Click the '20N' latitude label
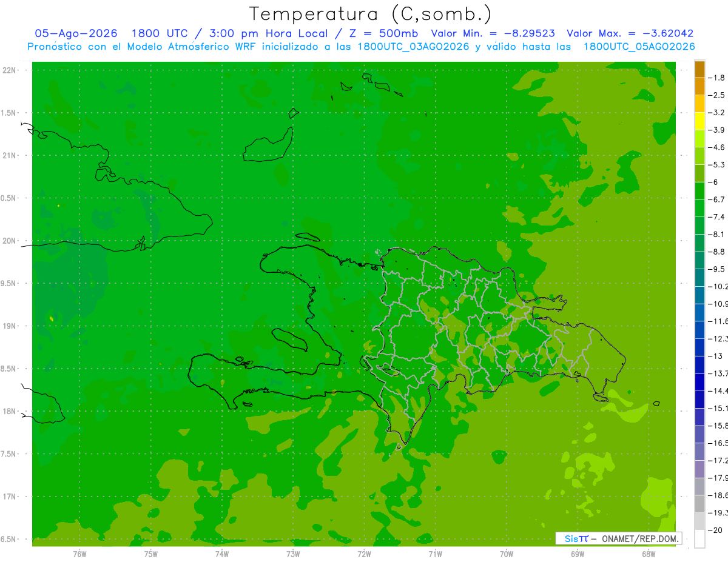 (x=9, y=241)
